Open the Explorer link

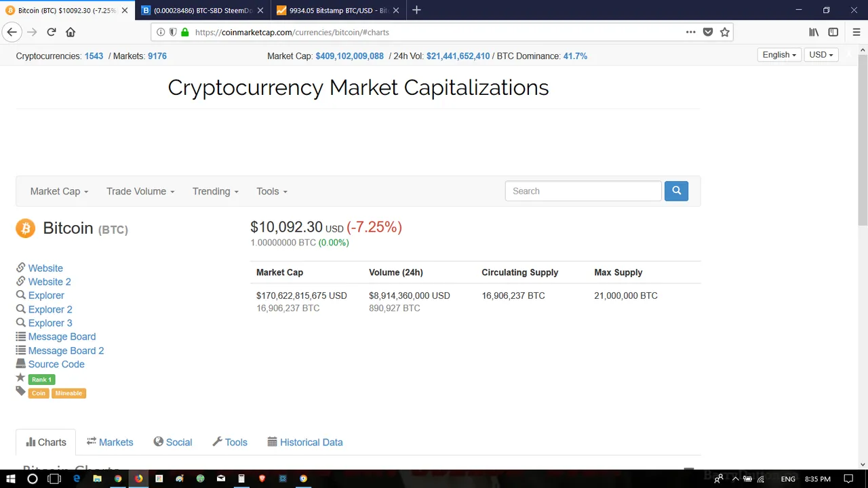point(46,295)
